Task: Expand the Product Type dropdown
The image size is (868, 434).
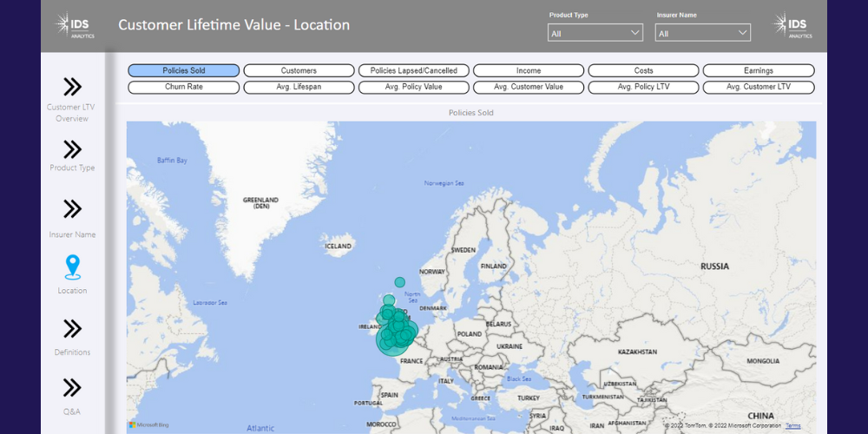Action: click(595, 33)
